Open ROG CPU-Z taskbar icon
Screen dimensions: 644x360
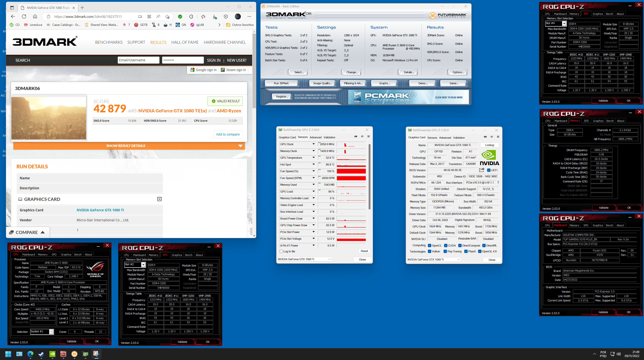[63, 354]
